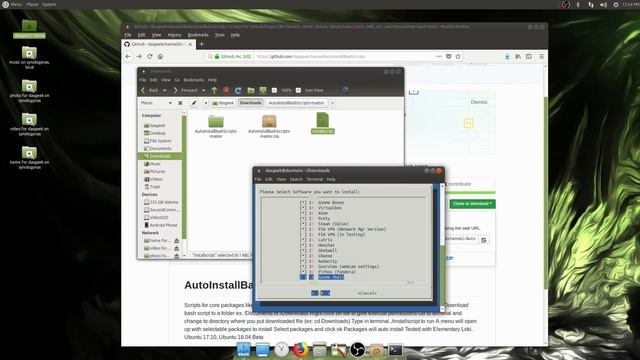Open the Search menu in terminal window
Screen dimensions: 640x360
pyautogui.click(x=296, y=179)
